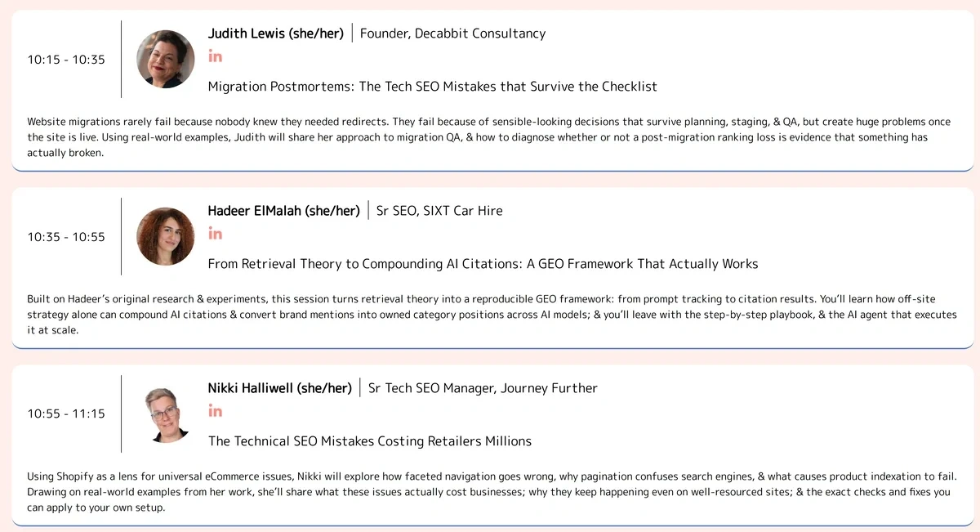Click the 10:55 - 11:15 time slot
This screenshot has height=532, width=980.
pos(66,414)
